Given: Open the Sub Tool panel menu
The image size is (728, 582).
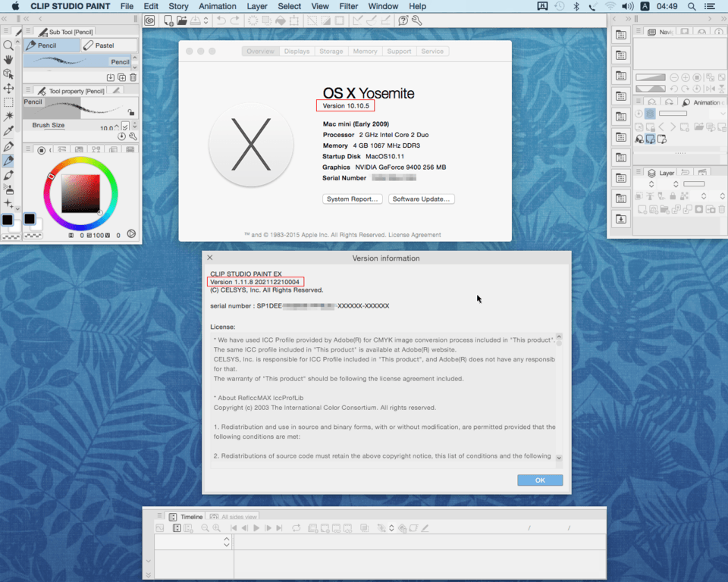Looking at the screenshot, I should pos(28,31).
